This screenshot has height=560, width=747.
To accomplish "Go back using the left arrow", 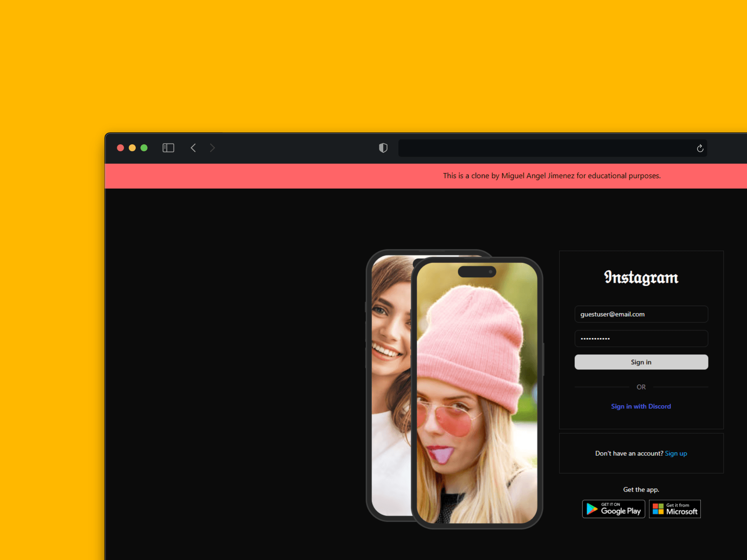I will [193, 148].
